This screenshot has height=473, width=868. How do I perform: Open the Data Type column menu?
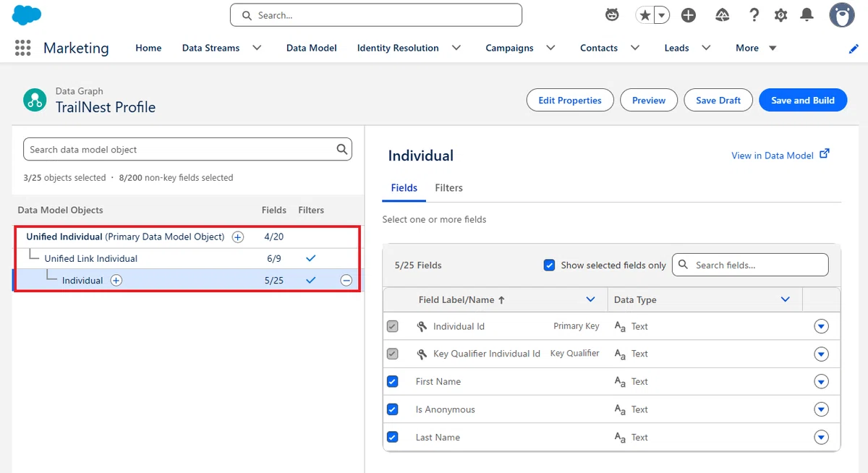coord(786,299)
